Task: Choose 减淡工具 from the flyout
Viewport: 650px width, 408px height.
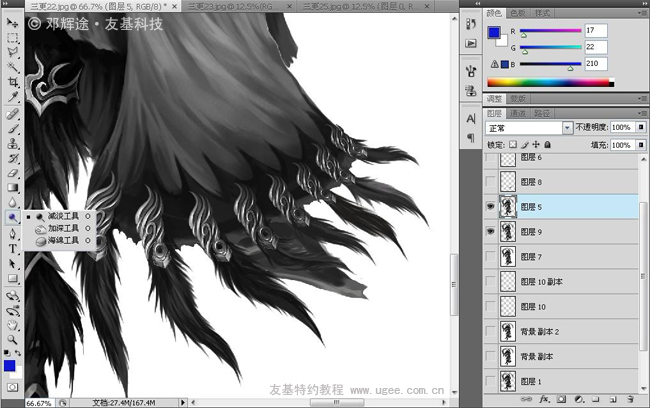Action: click(63, 216)
